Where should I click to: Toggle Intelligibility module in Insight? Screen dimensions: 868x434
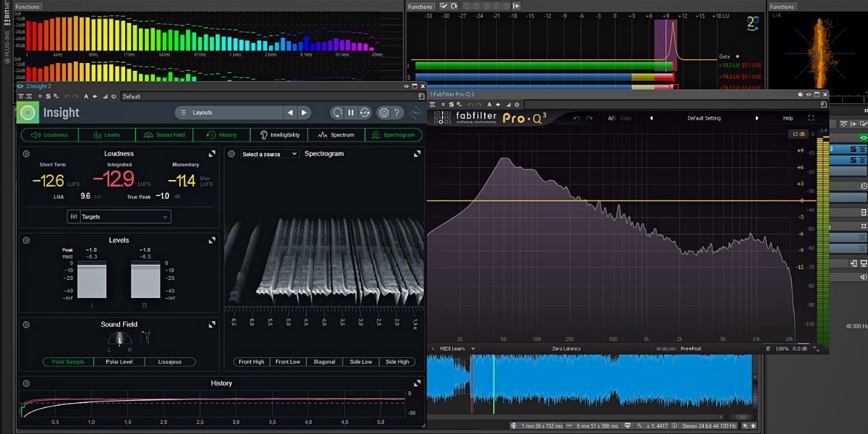pos(279,135)
